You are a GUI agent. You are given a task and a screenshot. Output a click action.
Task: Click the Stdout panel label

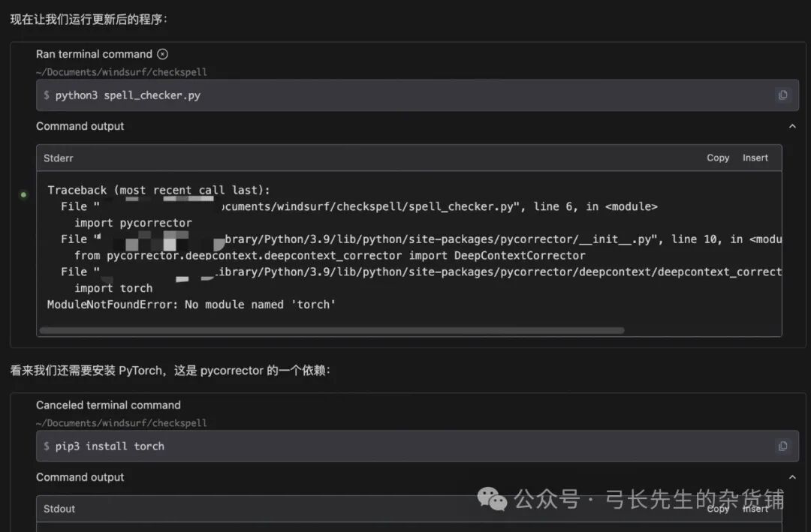[59, 509]
